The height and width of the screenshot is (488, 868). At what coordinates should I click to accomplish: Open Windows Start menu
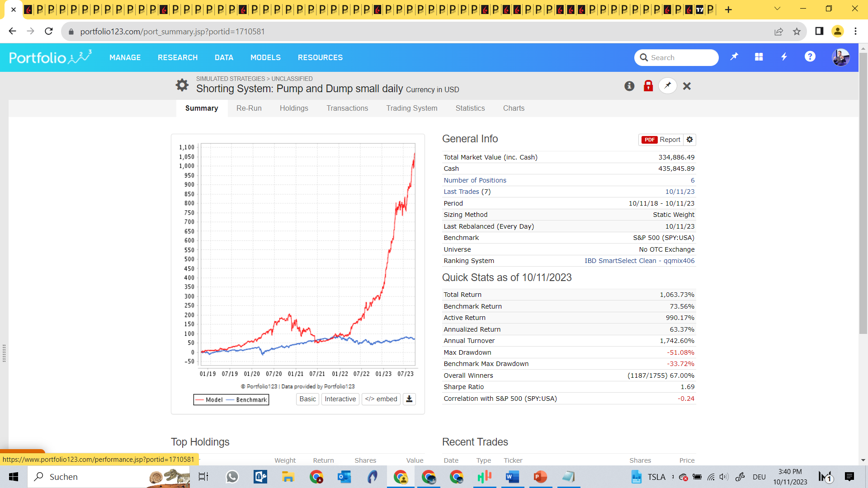point(14,477)
